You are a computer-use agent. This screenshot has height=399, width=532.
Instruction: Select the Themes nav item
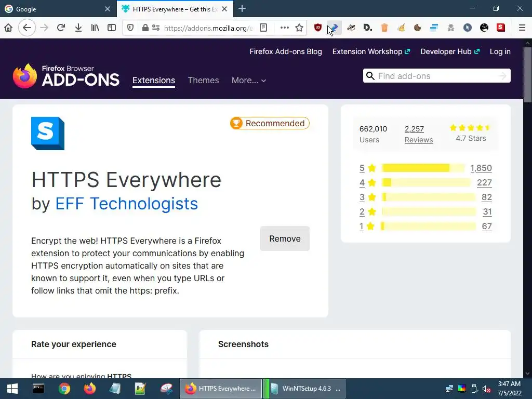coord(203,81)
